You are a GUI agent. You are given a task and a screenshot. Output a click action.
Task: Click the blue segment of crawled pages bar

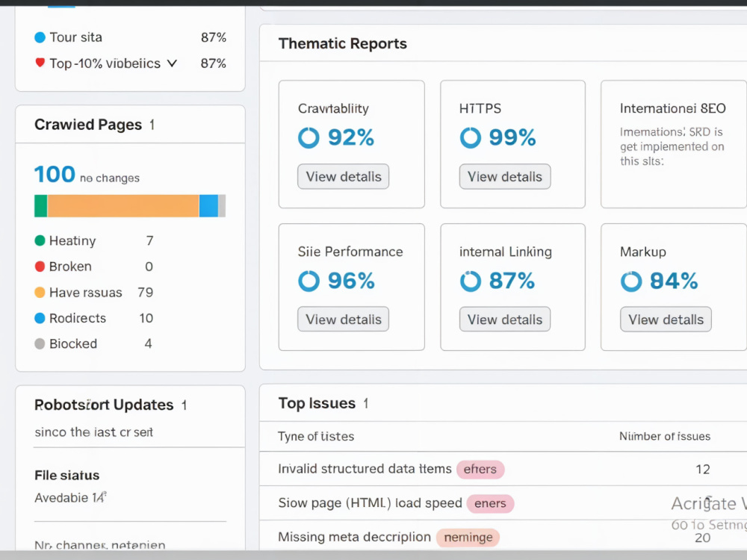click(208, 206)
